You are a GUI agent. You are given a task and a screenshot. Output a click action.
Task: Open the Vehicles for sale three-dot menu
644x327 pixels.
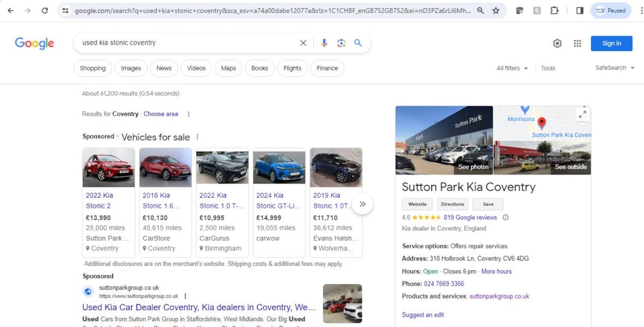tap(197, 136)
